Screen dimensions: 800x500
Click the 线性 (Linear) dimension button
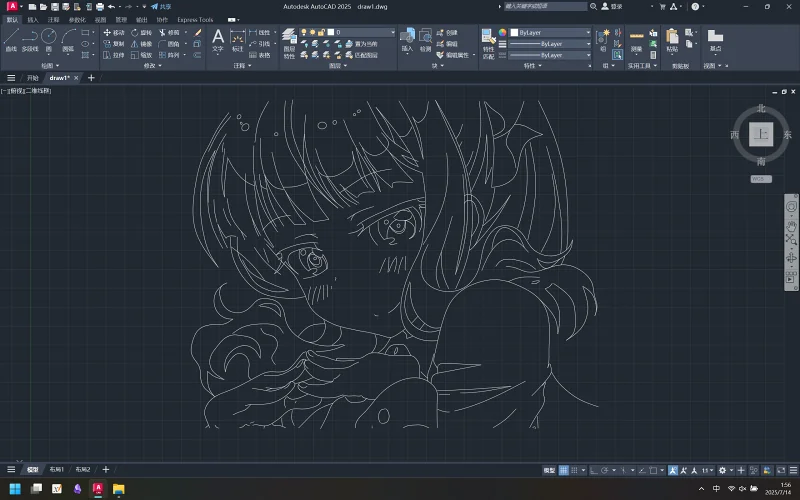(x=260, y=32)
